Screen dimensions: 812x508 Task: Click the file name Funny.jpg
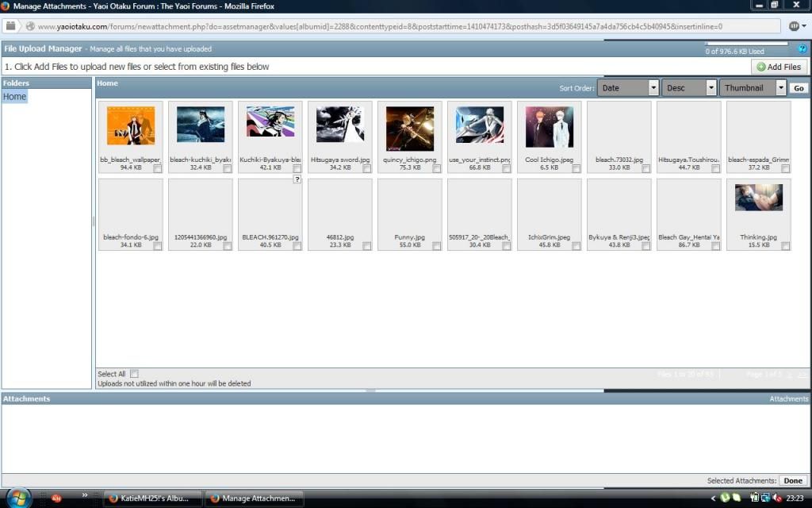pos(410,237)
